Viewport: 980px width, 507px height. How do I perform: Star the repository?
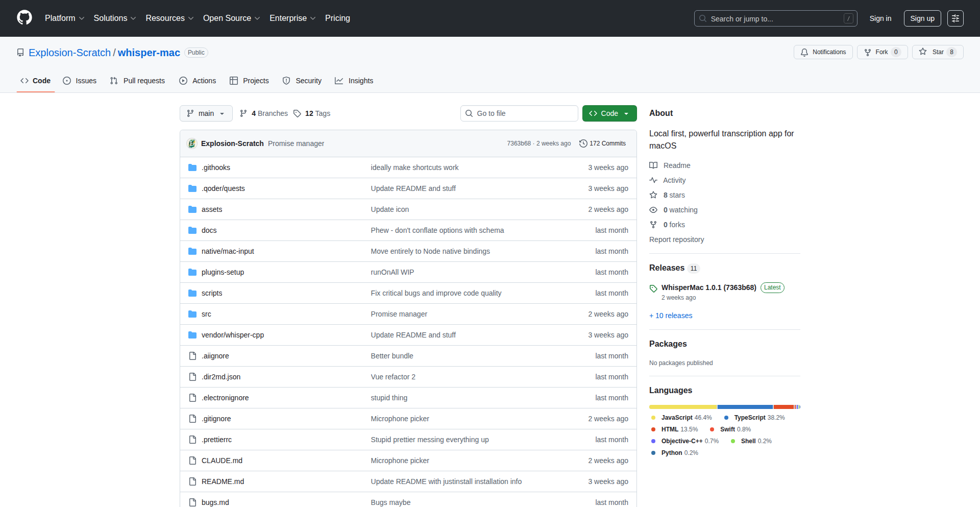point(938,52)
